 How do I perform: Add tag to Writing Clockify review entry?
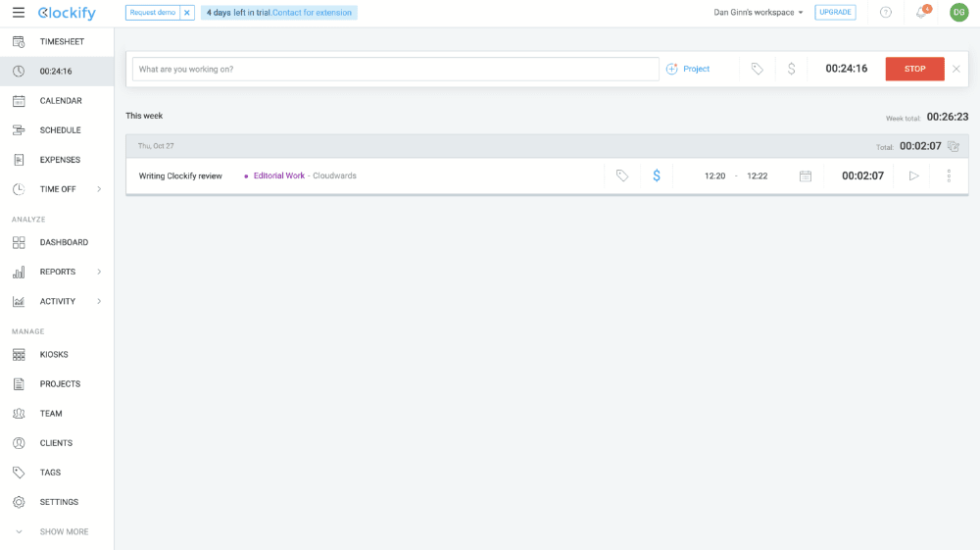coord(622,175)
